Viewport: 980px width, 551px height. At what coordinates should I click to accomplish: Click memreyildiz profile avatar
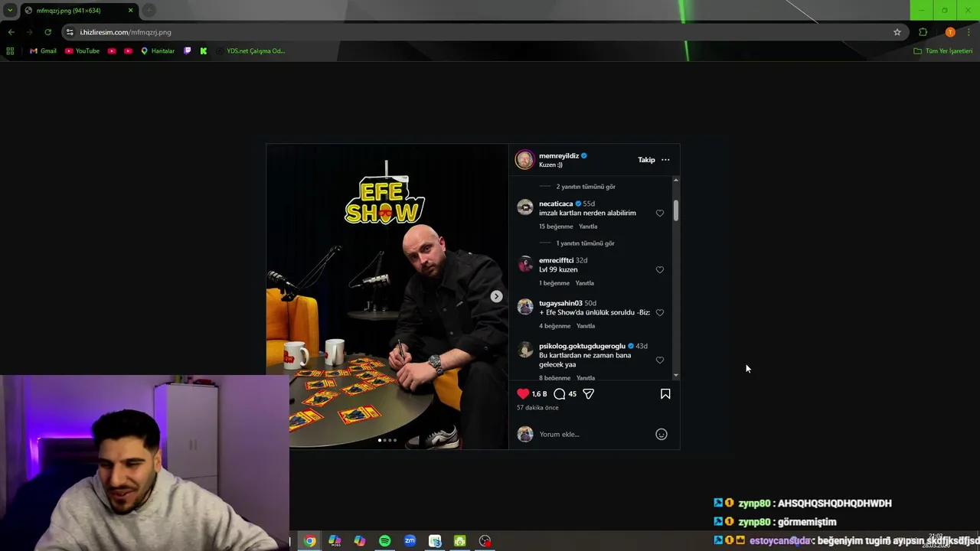pyautogui.click(x=524, y=159)
